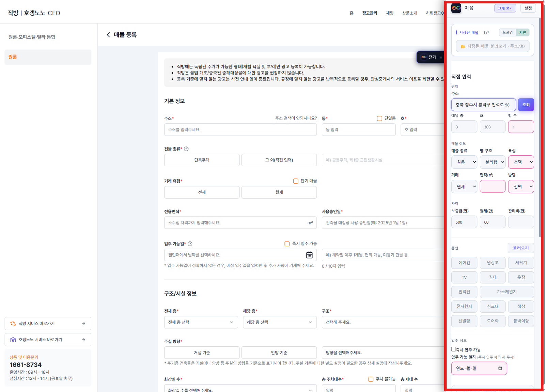Click 불러오기 button in 옵션 section
Image resolution: width=545 pixels, height=392 pixels.
[521, 248]
